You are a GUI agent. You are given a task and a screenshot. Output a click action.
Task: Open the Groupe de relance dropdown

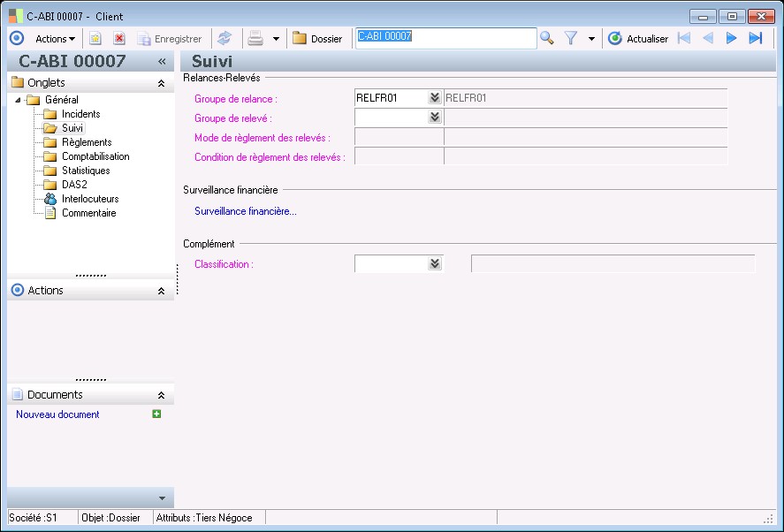pos(434,98)
